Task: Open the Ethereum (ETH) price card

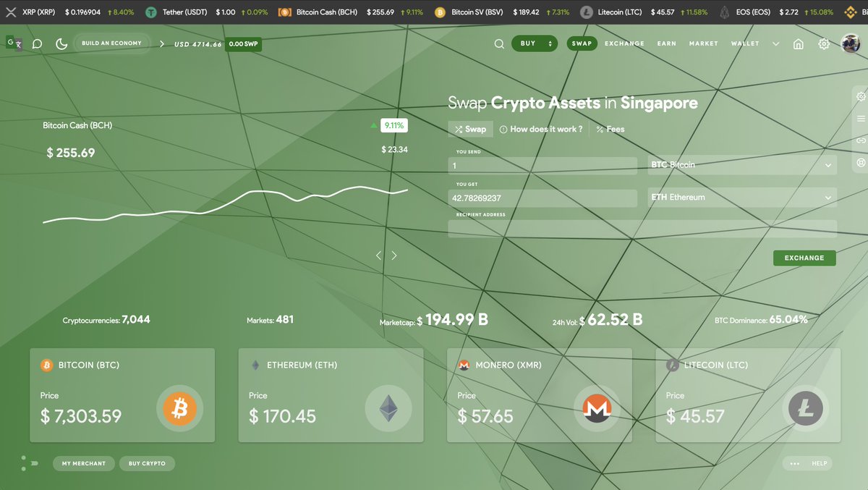Action: (331, 395)
